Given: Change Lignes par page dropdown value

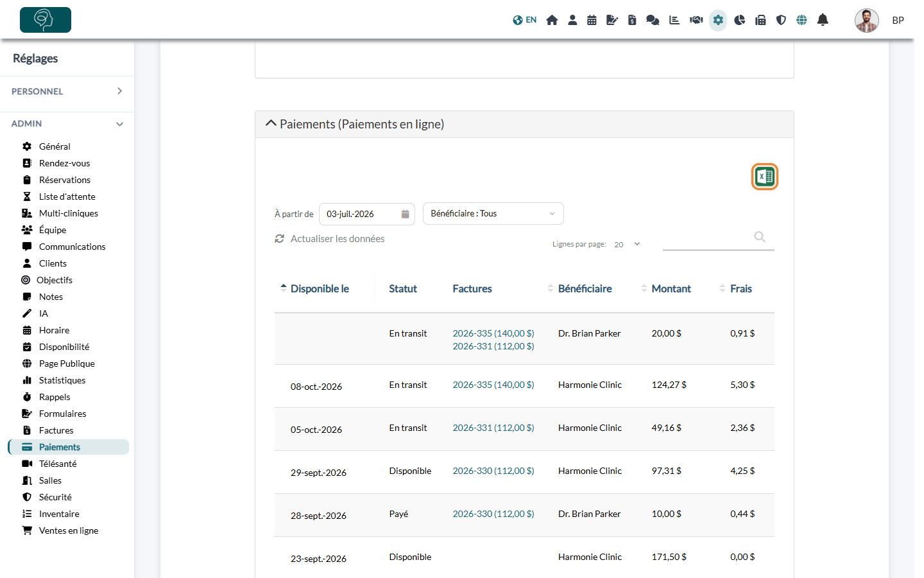Looking at the screenshot, I should [627, 244].
